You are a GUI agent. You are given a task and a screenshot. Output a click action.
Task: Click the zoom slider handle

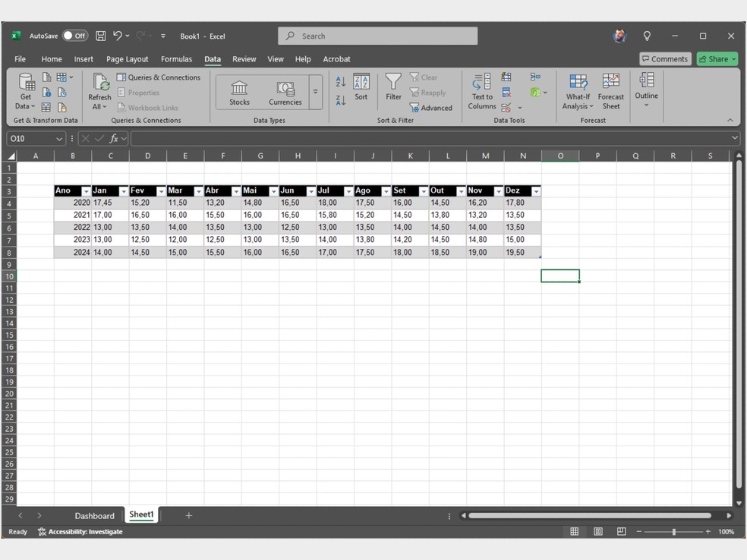673,532
